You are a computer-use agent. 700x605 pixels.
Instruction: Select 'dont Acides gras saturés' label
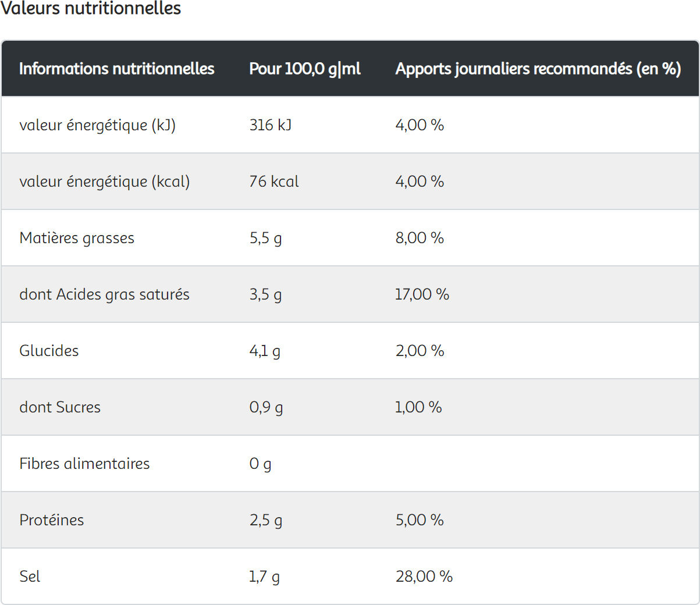104,294
